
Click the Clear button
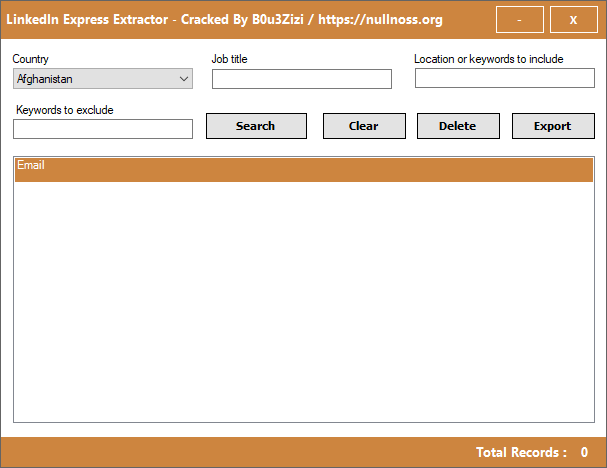[x=364, y=126]
